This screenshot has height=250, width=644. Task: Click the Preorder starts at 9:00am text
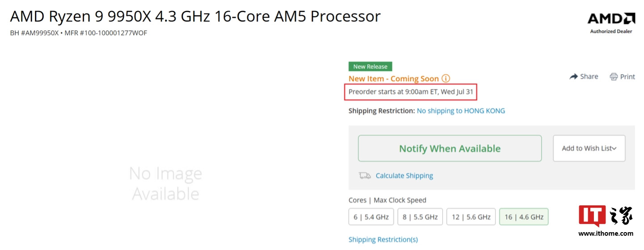(413, 92)
